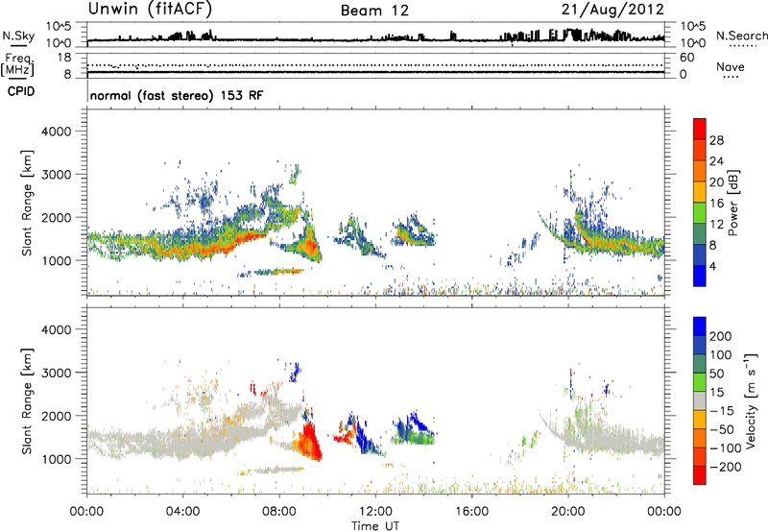Click the '18' frequency axis tick
The height and width of the screenshot is (532, 768).
coord(64,58)
